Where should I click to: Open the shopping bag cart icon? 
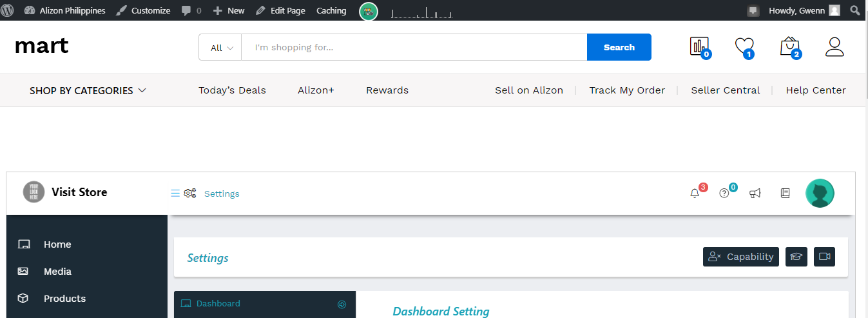pos(790,47)
